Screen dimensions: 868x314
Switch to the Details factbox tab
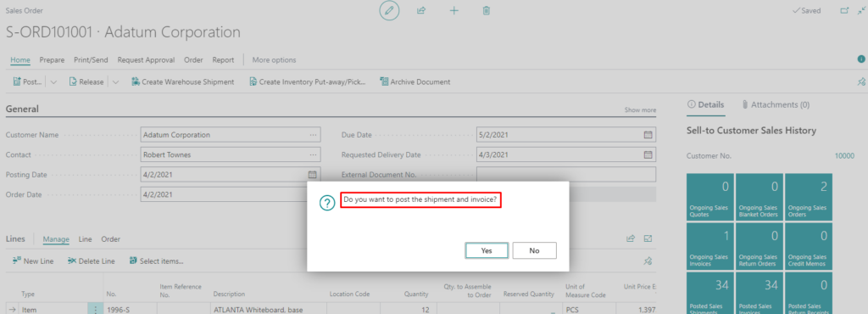click(705, 104)
